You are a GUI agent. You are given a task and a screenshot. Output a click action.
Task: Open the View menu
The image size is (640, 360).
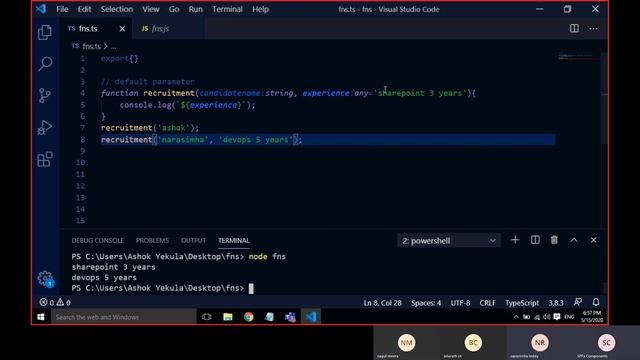point(151,9)
